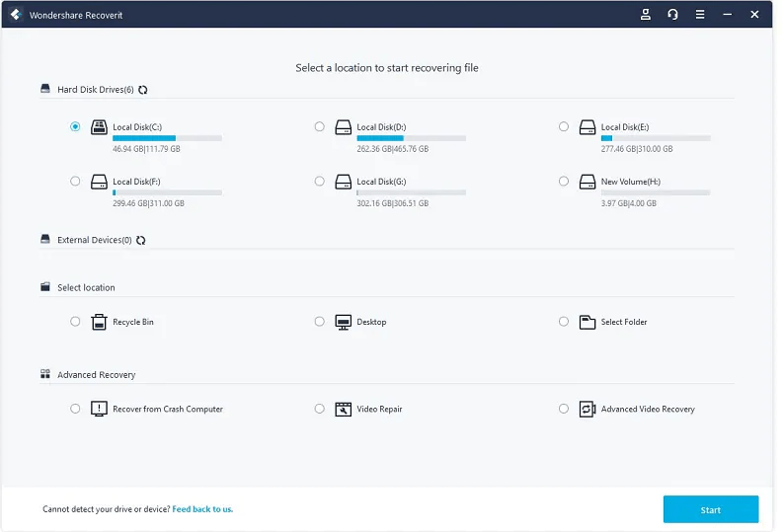Click the account profile icon in title bar
The image size is (783, 532).
(646, 14)
